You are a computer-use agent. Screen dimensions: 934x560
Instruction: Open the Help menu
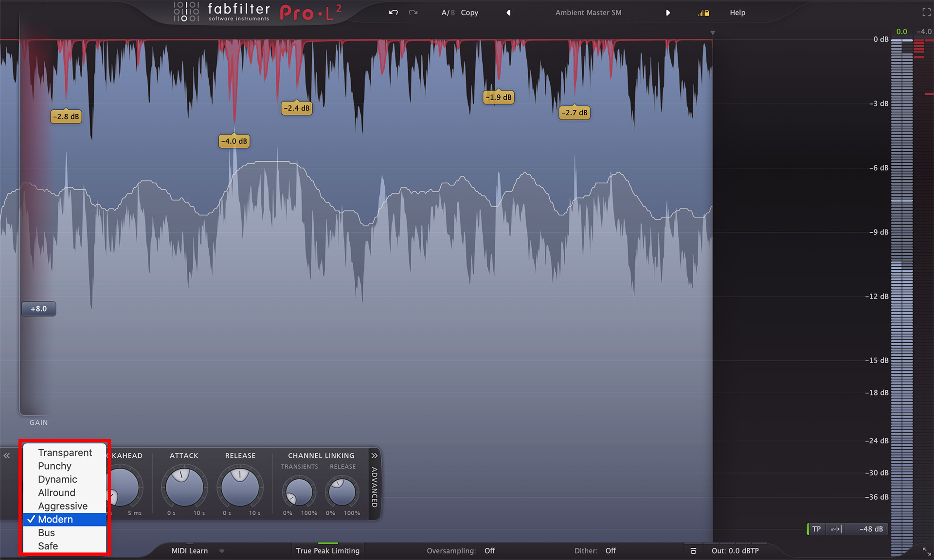(737, 13)
